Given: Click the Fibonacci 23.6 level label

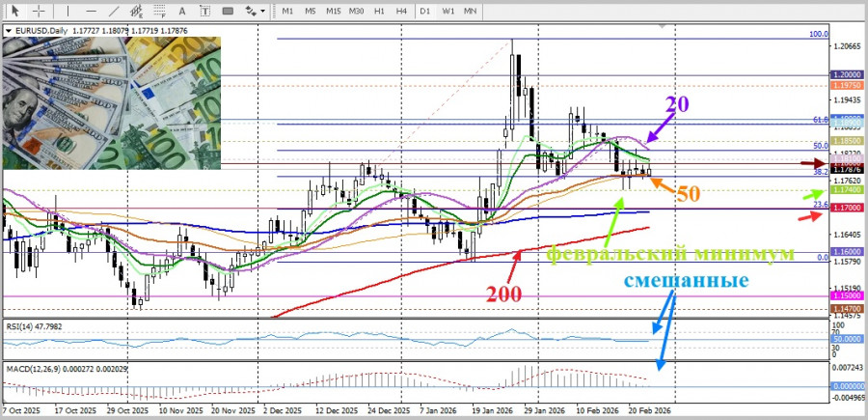Looking at the screenshot, I should [821, 205].
